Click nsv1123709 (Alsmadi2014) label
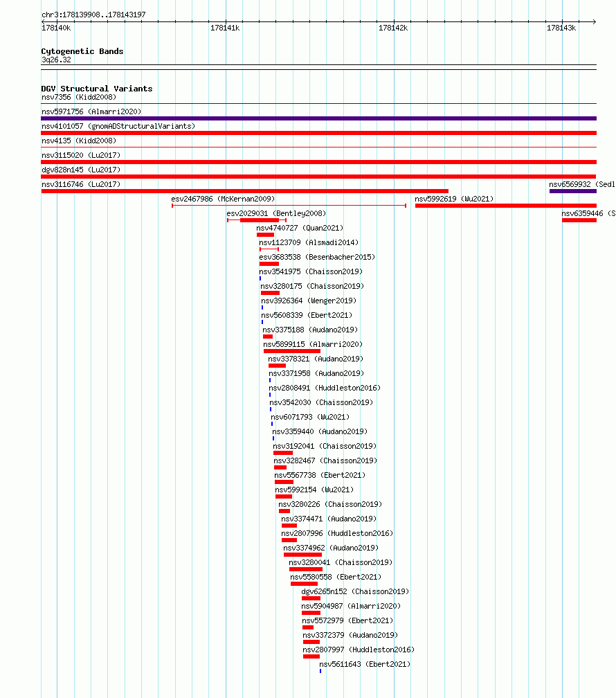 (309, 242)
